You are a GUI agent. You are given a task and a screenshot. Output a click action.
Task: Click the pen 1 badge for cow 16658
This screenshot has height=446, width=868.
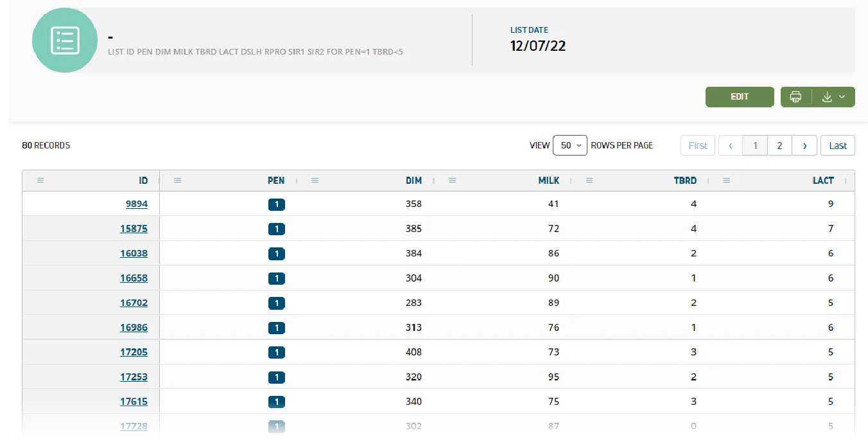point(277,279)
